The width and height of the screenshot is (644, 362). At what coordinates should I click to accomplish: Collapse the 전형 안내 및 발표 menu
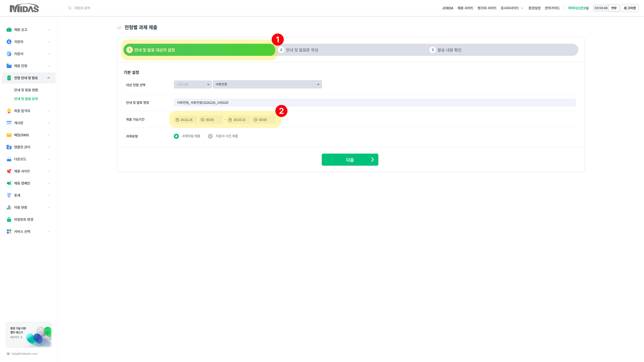[49, 78]
